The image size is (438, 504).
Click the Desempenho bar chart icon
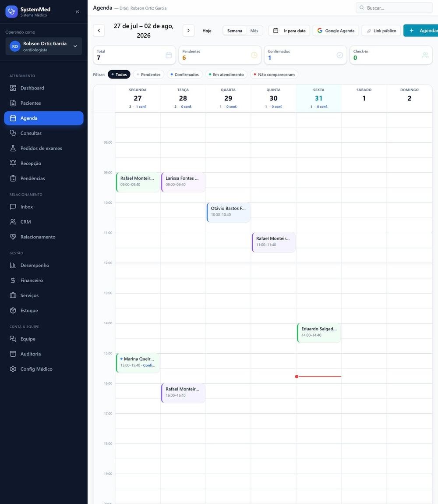(13, 265)
